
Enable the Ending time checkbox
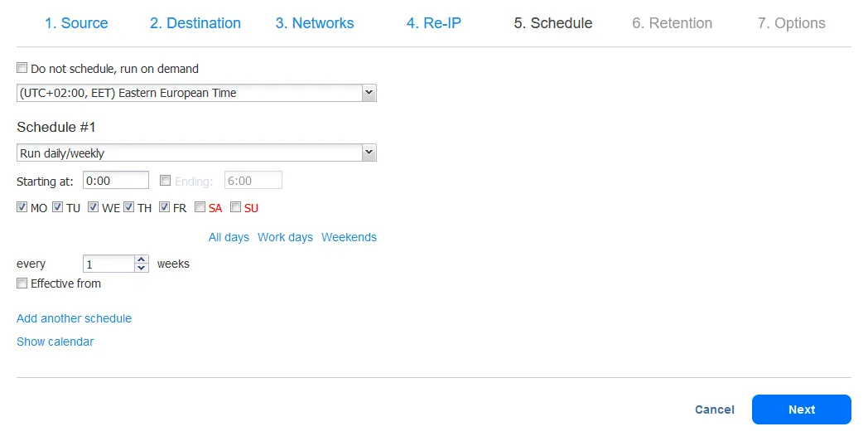pyautogui.click(x=166, y=180)
